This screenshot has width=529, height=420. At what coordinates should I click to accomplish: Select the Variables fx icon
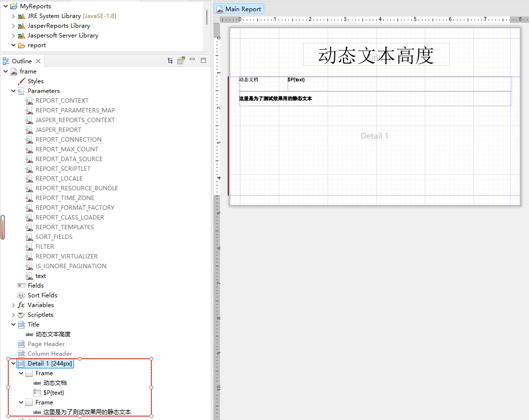click(x=21, y=305)
